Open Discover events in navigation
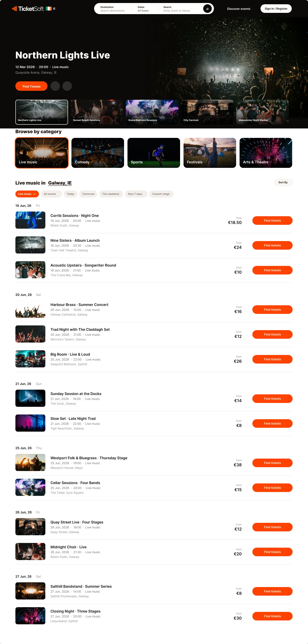This screenshot has width=308, height=644. 238,9
